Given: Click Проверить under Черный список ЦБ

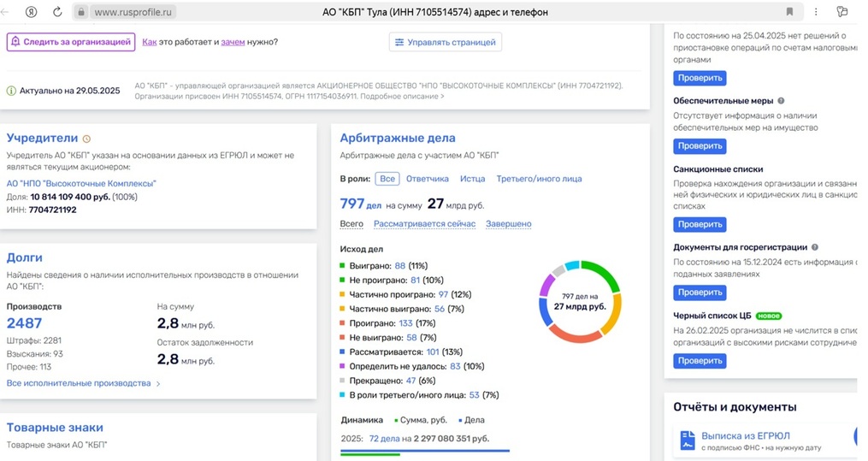Looking at the screenshot, I should coord(700,361).
